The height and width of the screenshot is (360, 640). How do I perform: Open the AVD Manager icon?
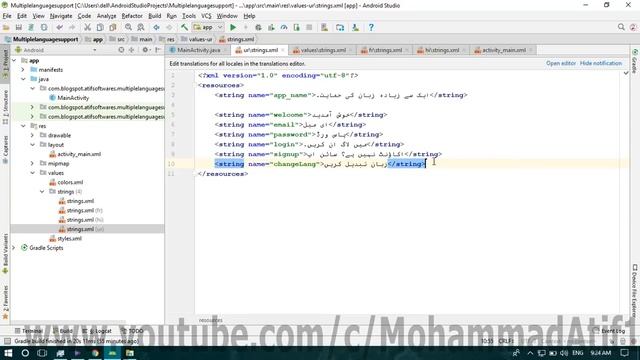324,27
